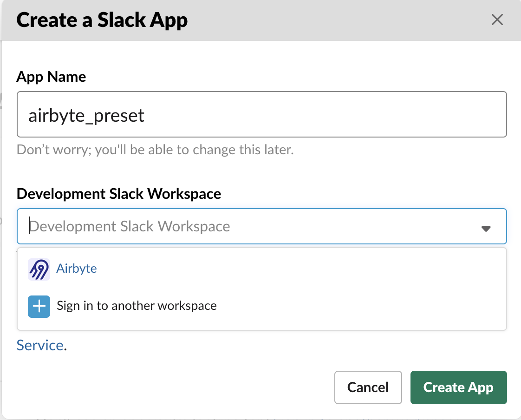Click the X icon in the dialog header
The width and height of the screenshot is (521, 420).
pos(497,20)
